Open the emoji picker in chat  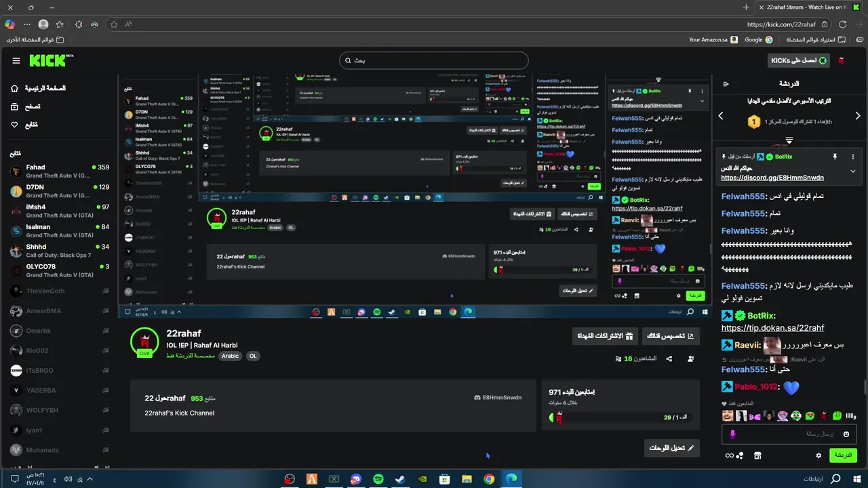[846, 434]
